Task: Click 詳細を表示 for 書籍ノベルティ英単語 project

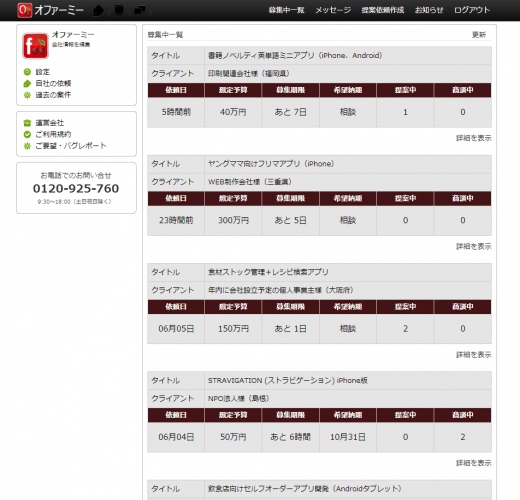Action: coord(473,138)
